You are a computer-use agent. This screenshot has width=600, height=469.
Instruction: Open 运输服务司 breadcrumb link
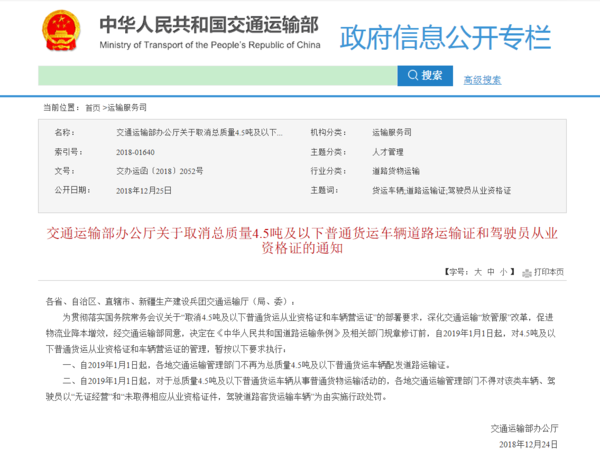point(127,106)
